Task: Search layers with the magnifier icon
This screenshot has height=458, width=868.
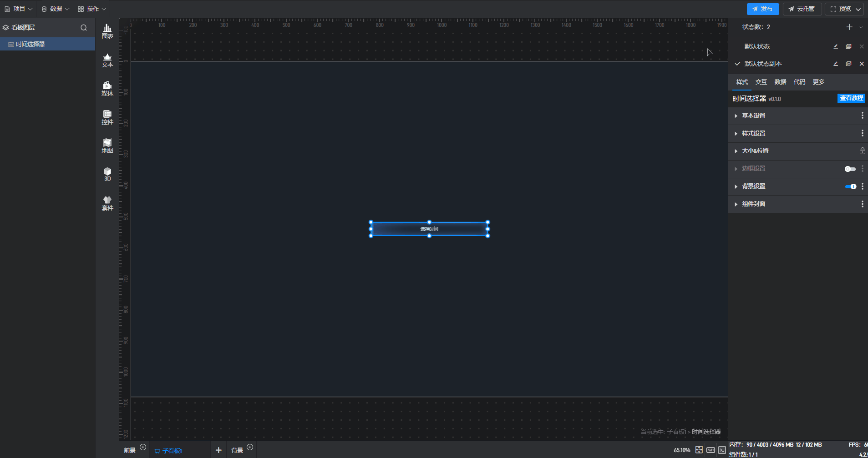Action: [x=84, y=28]
